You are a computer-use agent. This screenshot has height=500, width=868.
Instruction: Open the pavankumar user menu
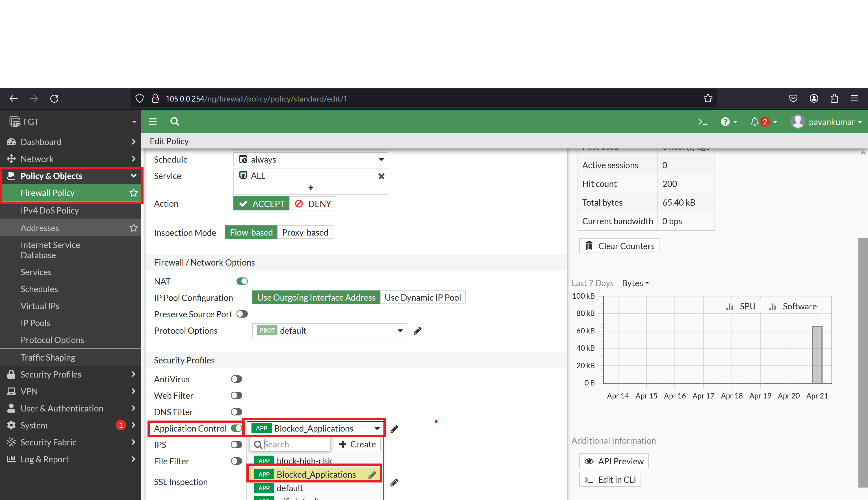point(826,122)
